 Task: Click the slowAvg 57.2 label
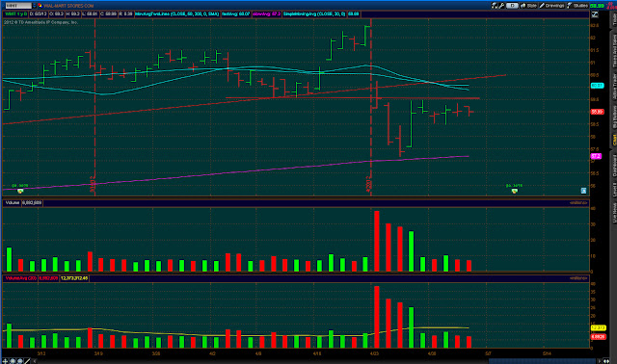[267, 14]
